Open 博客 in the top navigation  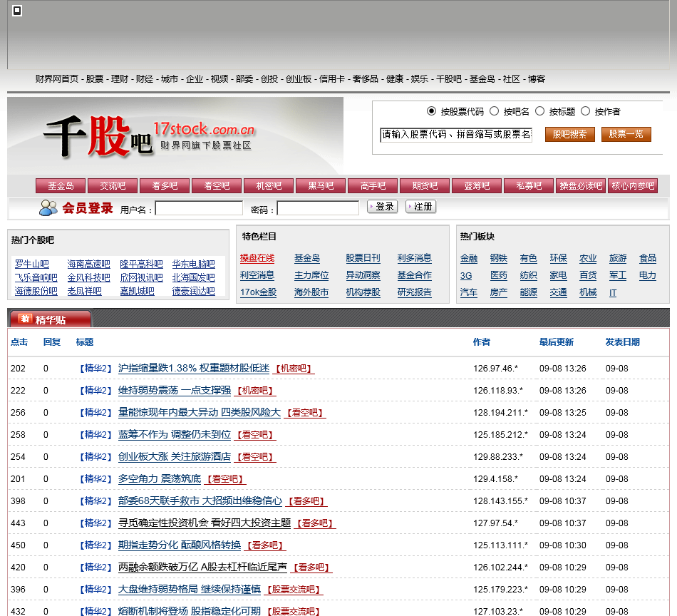point(536,78)
